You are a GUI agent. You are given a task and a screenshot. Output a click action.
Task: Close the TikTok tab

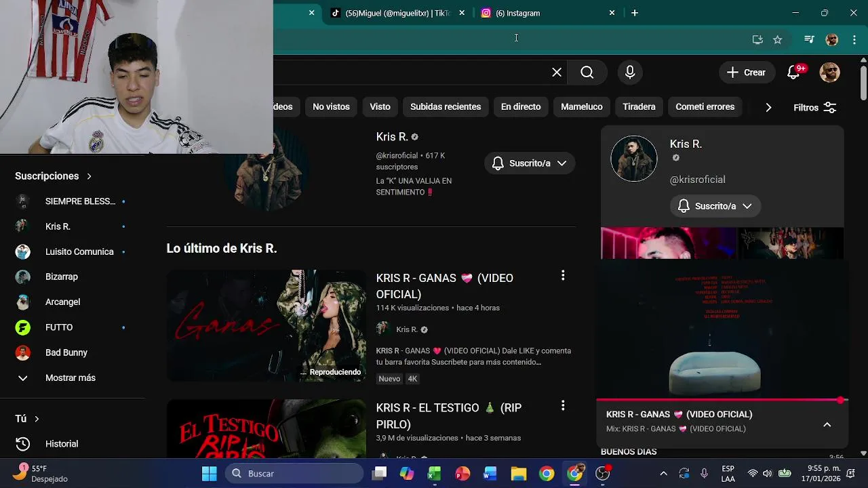pos(462,13)
